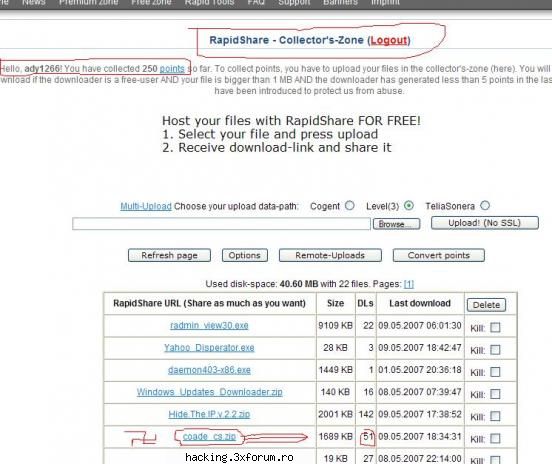Tick Kill checkbox for coade_cs.zip
Image resolution: width=552 pixels, height=464 pixels.
(x=495, y=439)
